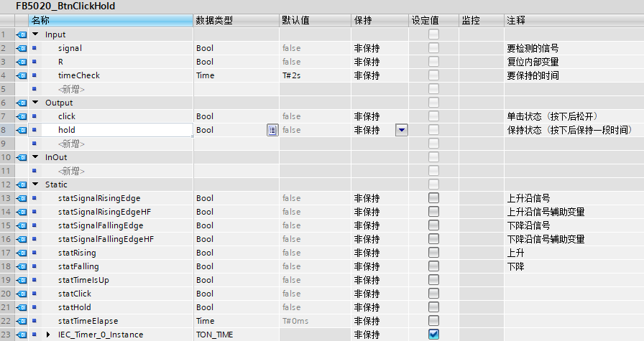Click the variable icon in the click row

[22, 116]
